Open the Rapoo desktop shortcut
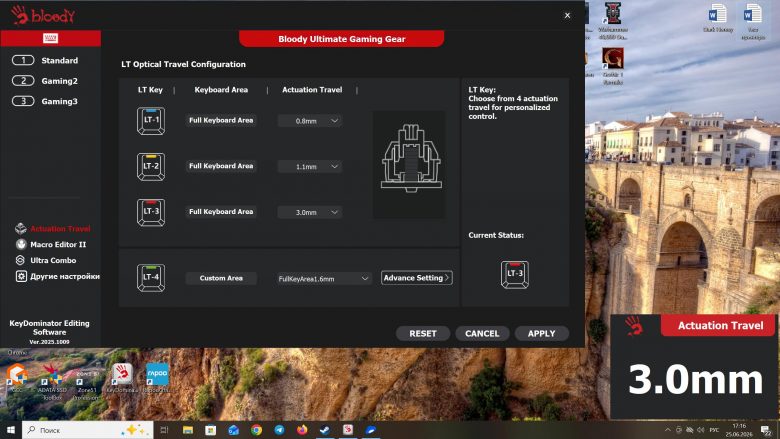780x439 pixels. click(157, 378)
